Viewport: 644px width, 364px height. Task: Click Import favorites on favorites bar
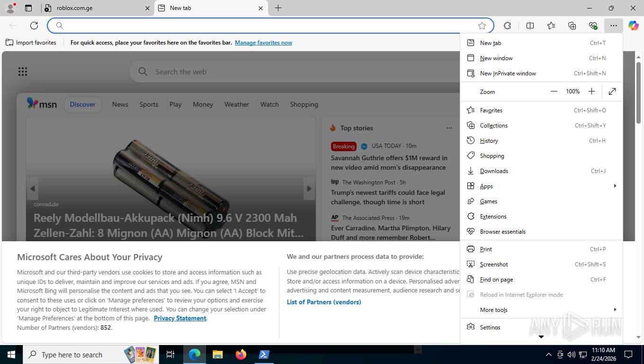point(31,43)
